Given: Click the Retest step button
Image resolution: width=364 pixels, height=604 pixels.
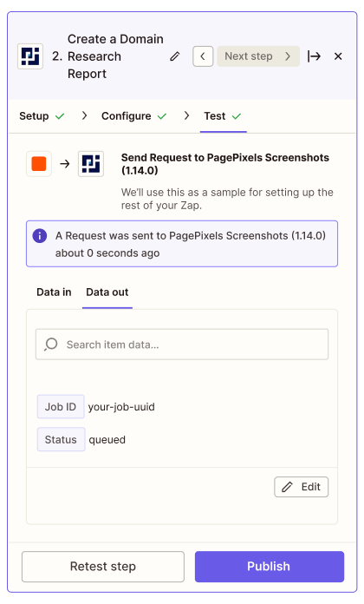Looking at the screenshot, I should click(x=103, y=566).
